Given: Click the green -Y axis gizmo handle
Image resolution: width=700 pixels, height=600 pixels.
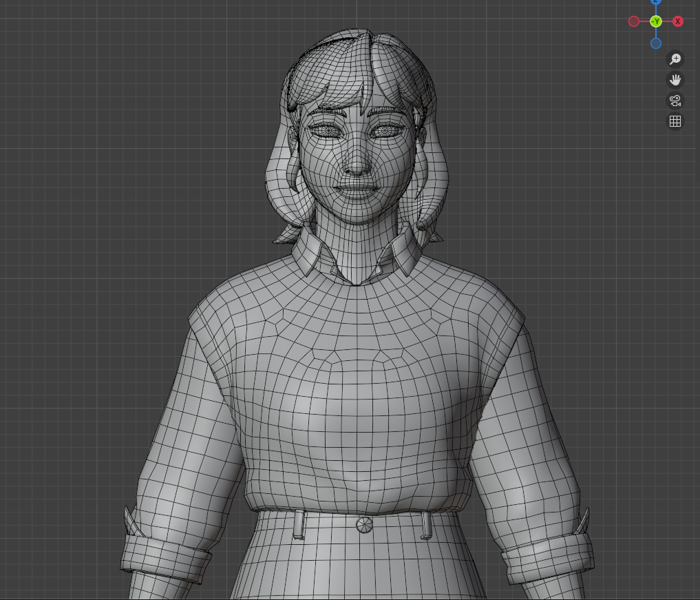Looking at the screenshot, I should tap(656, 21).
